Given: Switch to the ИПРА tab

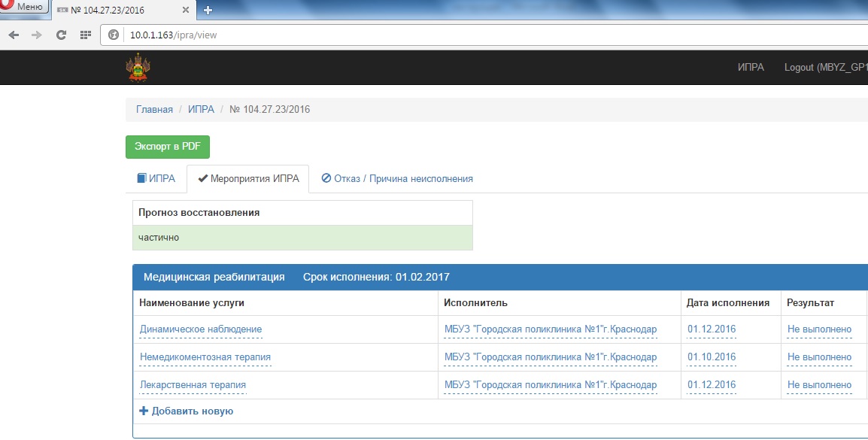Looking at the screenshot, I should tap(156, 179).
